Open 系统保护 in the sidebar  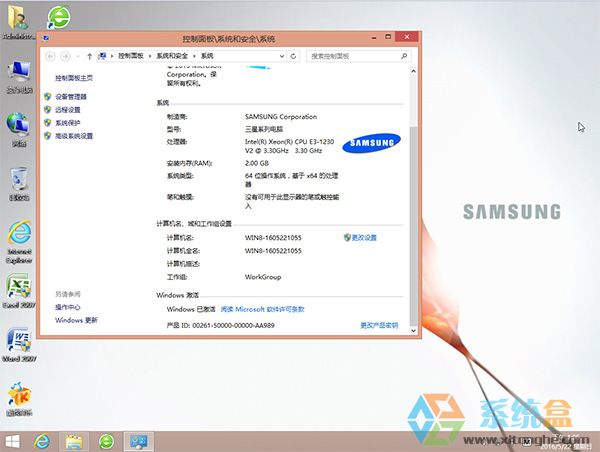click(68, 123)
